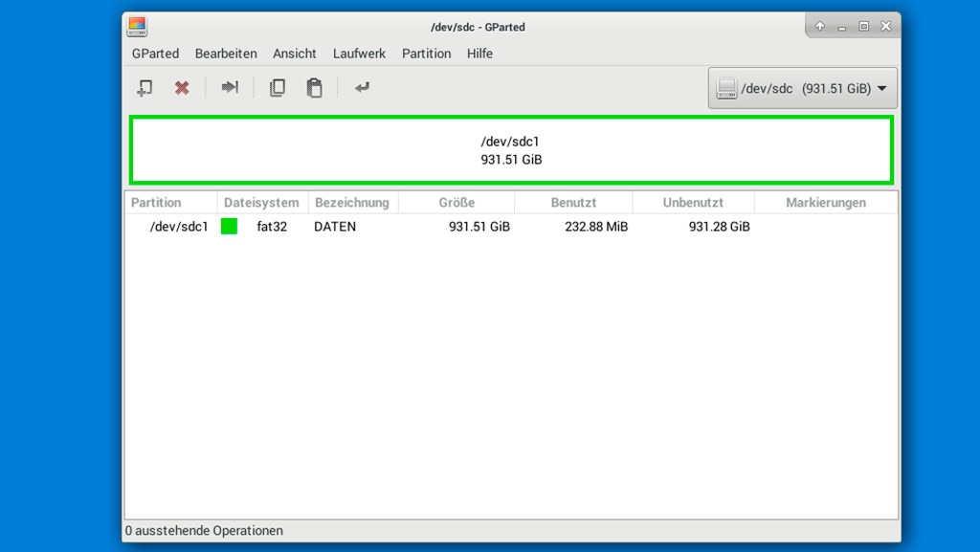This screenshot has height=552, width=980.
Task: Select the /dev/sdc1 block in disk graphic
Action: click(x=511, y=150)
